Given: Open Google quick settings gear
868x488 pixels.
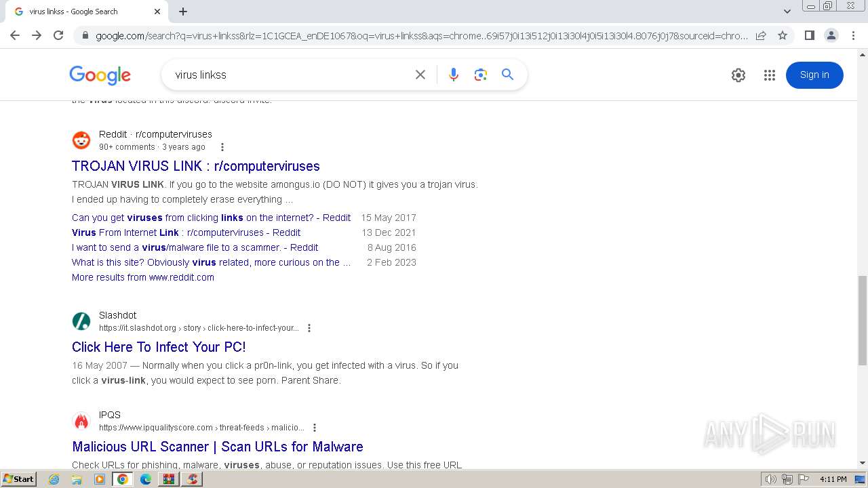Looking at the screenshot, I should [x=738, y=75].
